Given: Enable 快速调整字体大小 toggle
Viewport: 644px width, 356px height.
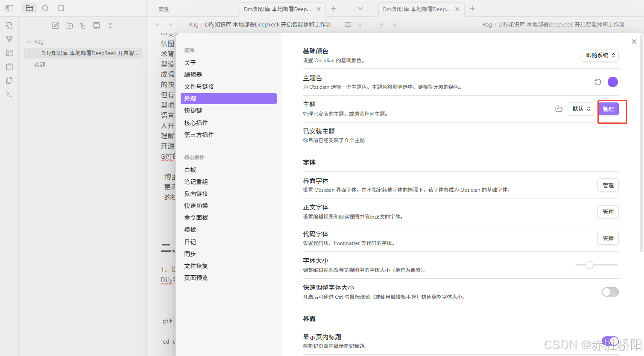Looking at the screenshot, I should (610, 292).
